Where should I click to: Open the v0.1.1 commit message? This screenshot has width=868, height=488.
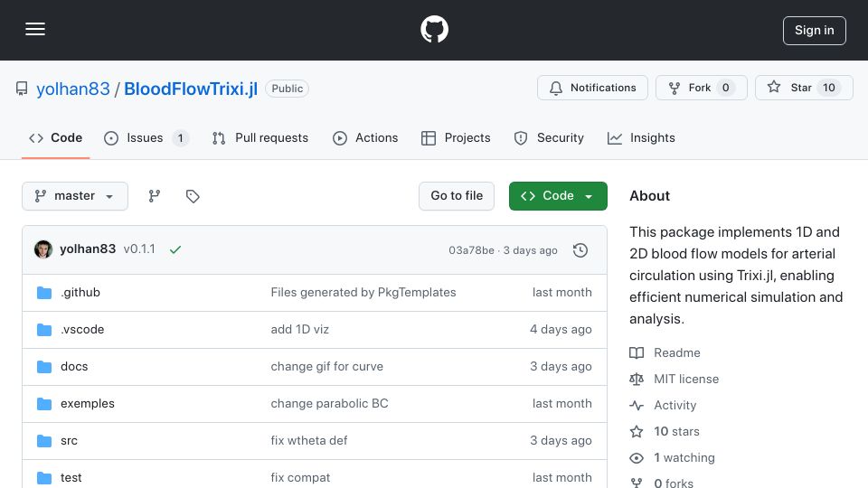tap(139, 249)
